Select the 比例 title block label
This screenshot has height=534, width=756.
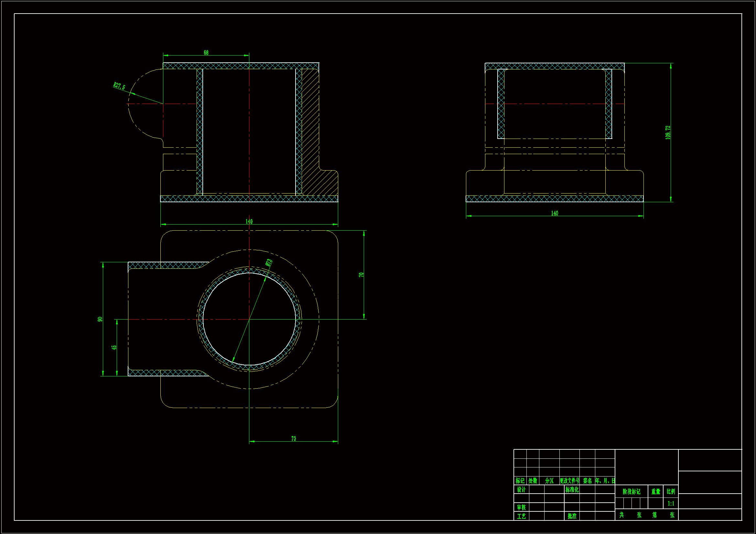point(671,492)
